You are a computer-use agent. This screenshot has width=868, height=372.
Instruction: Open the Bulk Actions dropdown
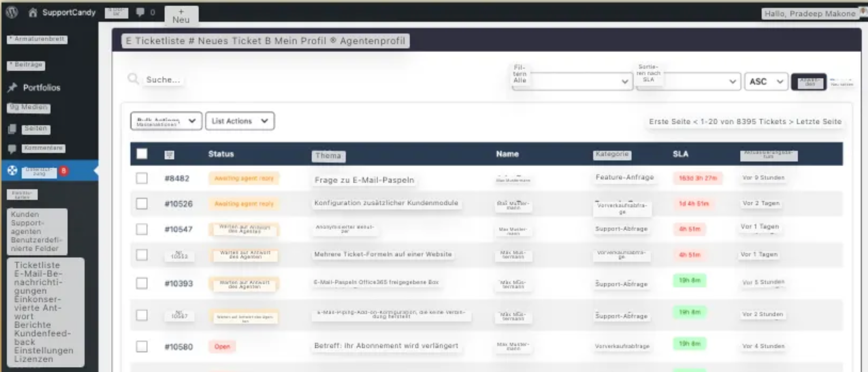click(166, 121)
